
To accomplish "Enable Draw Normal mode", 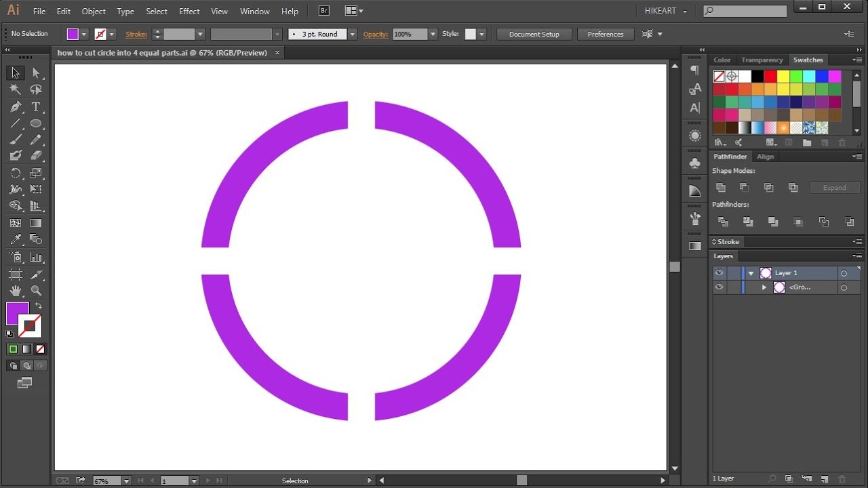I will 13,366.
